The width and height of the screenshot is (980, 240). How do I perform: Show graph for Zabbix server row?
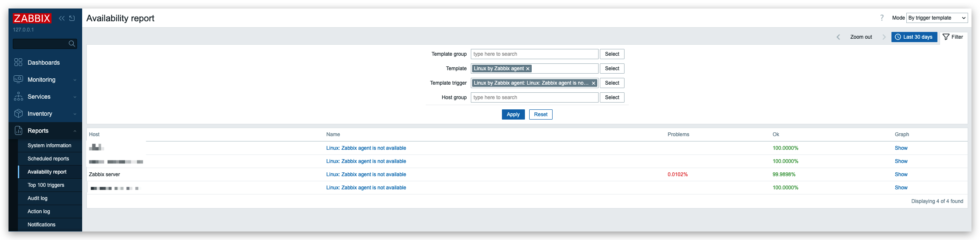click(x=901, y=174)
